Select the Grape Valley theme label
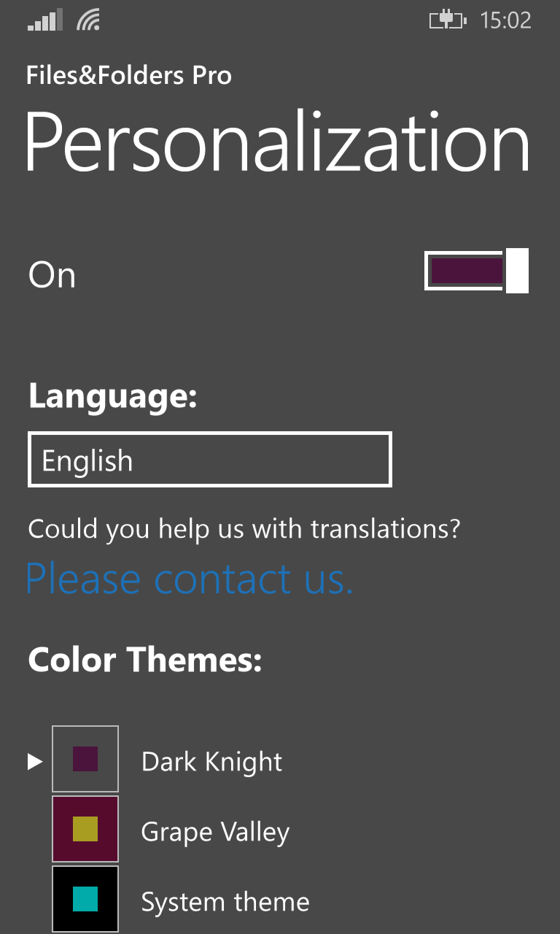Viewport: 560px width, 934px height. point(215,832)
